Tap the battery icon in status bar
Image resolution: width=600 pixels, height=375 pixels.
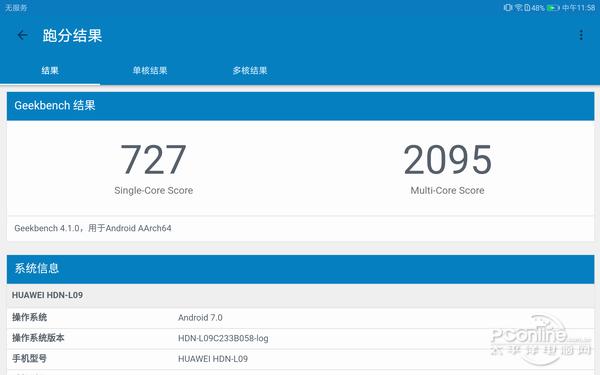[553, 8]
